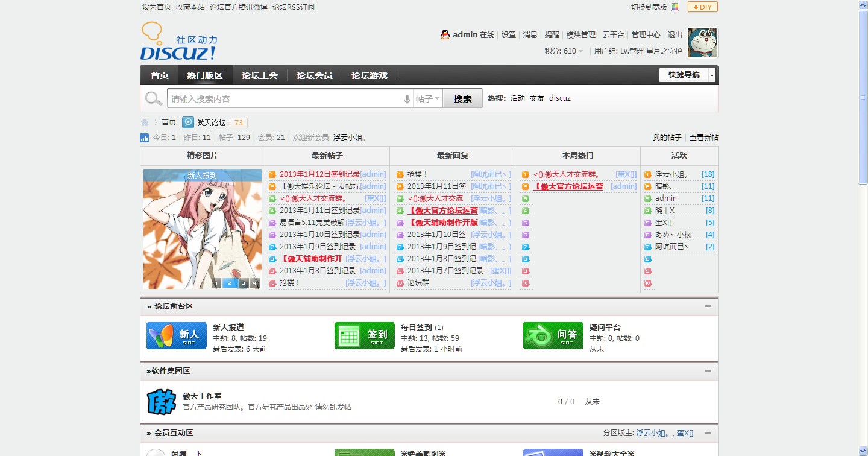Expand the 积分: 610 dropdown
868x456 pixels.
tap(564, 51)
